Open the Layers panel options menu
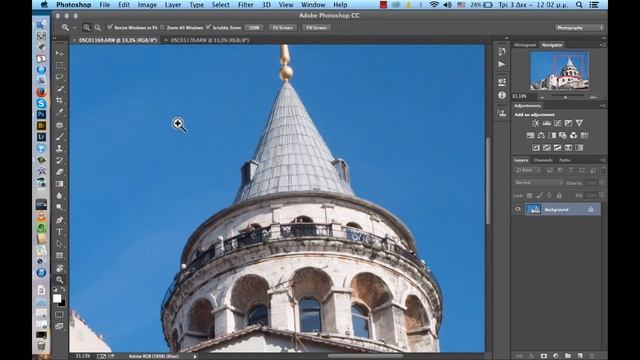The height and width of the screenshot is (360, 640). point(602,160)
